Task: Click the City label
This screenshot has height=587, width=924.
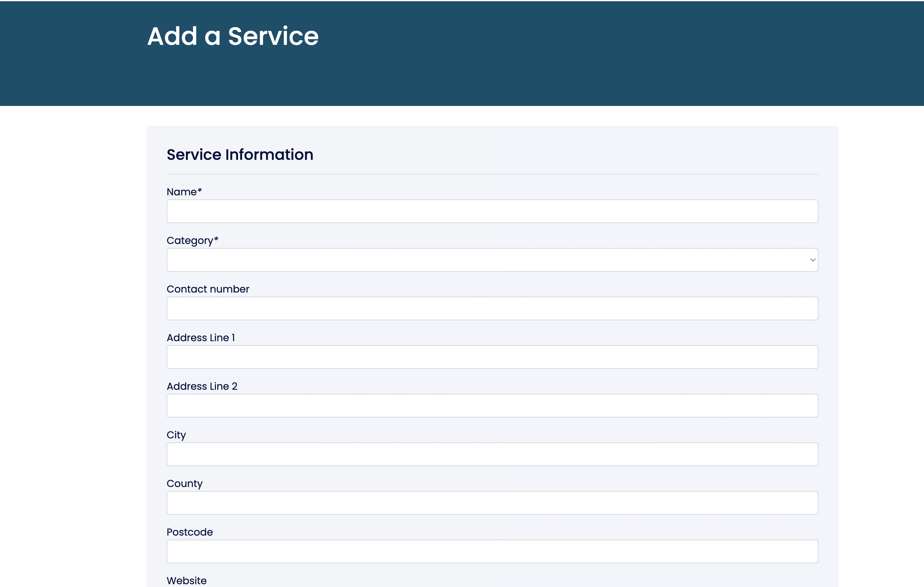Action: pos(176,435)
